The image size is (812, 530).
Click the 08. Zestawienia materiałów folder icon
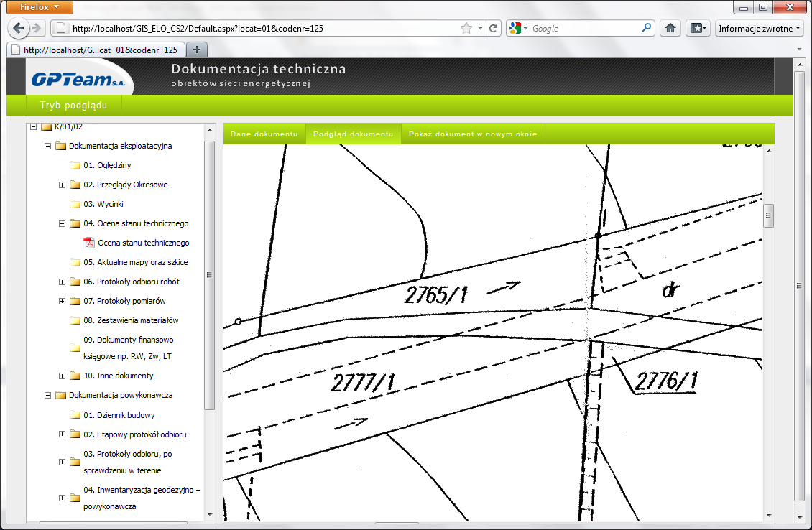click(75, 320)
